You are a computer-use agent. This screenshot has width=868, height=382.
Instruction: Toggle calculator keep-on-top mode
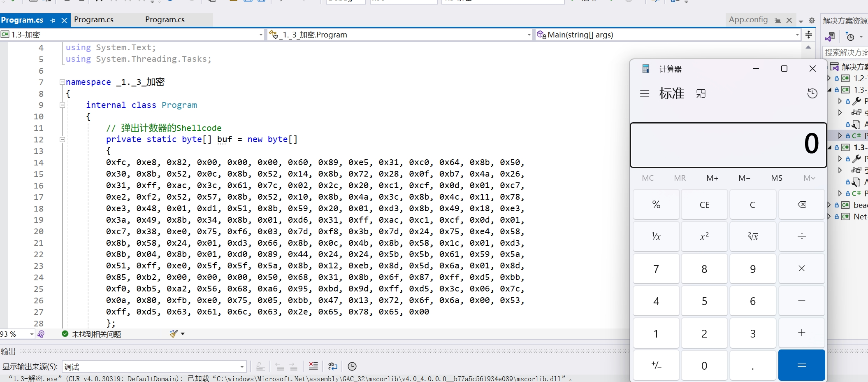(701, 94)
